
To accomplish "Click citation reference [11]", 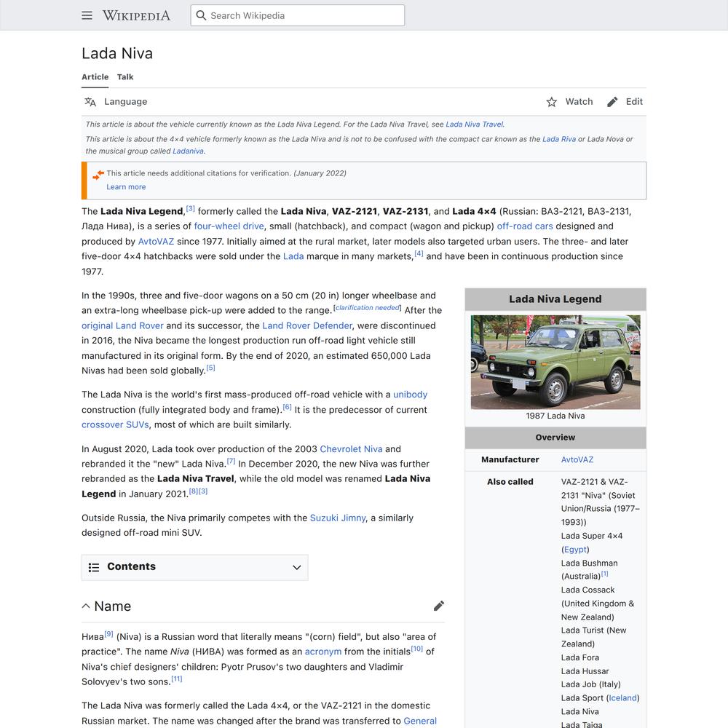I will 177,678.
